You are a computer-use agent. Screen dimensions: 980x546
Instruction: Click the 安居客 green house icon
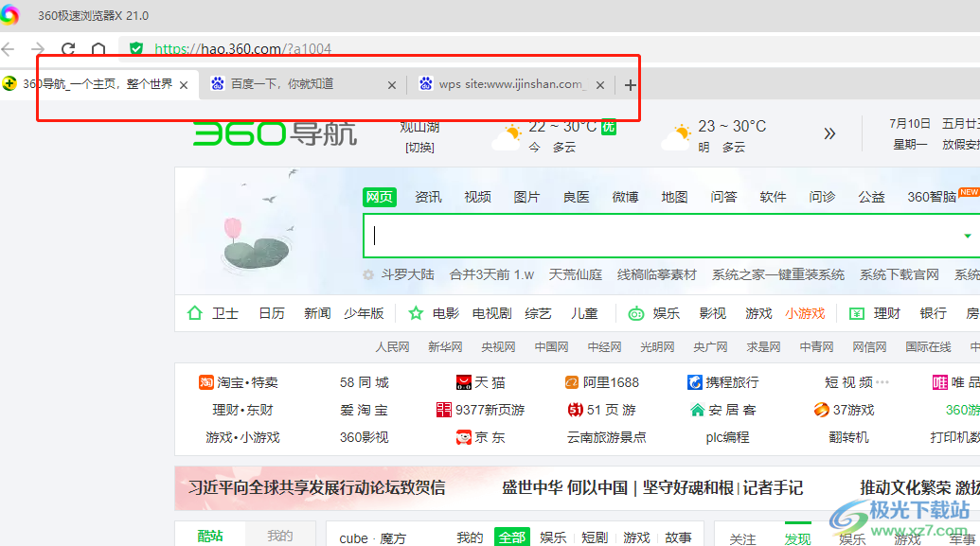coord(698,410)
